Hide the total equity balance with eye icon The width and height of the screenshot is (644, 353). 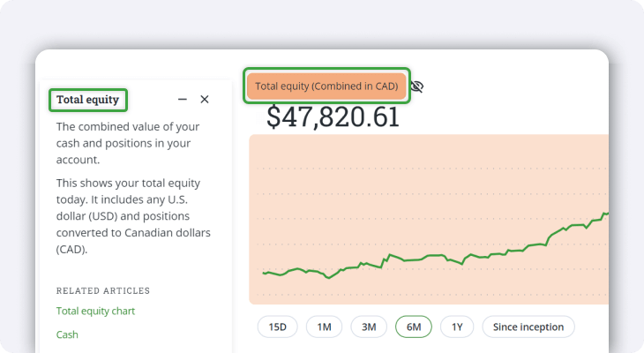(417, 86)
